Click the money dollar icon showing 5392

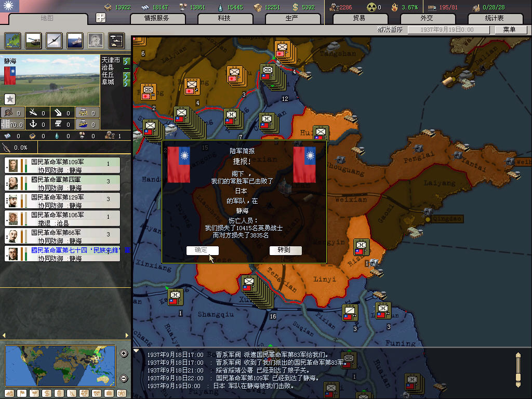(x=296, y=7)
